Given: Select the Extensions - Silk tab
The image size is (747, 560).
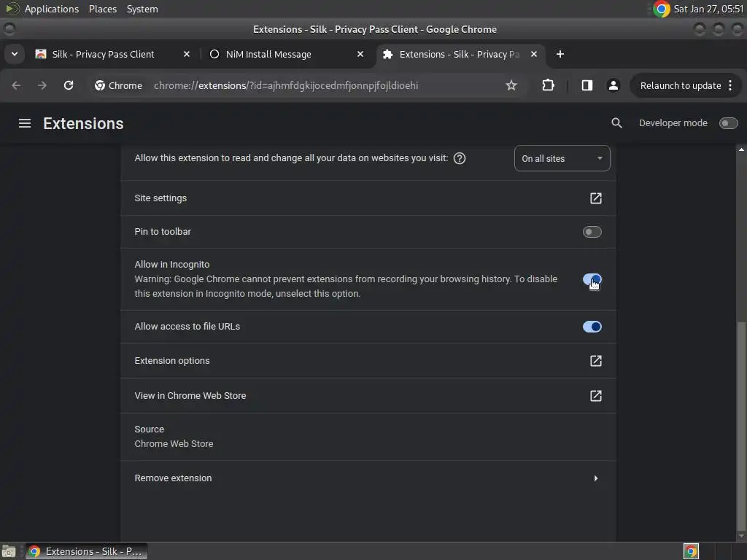Looking at the screenshot, I should 460,54.
